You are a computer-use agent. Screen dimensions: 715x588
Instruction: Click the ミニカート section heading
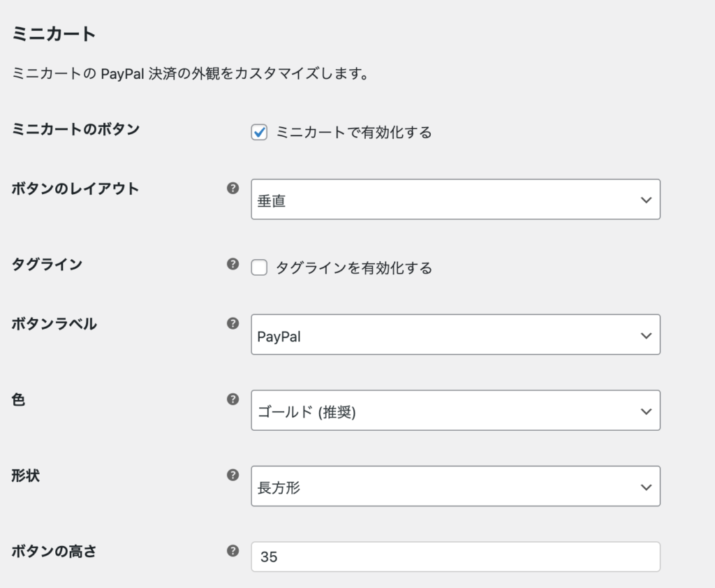53,34
